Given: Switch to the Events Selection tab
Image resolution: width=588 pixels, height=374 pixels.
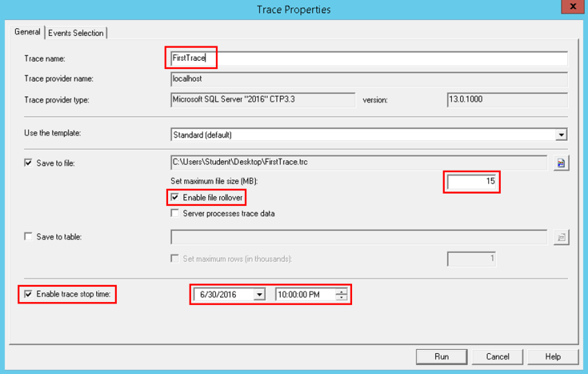Looking at the screenshot, I should (x=76, y=33).
